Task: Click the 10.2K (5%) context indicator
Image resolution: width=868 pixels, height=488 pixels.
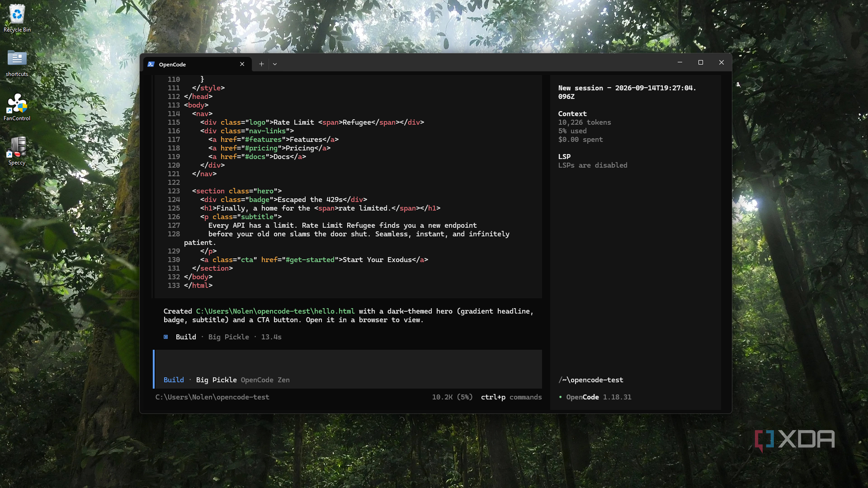Action: point(452,397)
